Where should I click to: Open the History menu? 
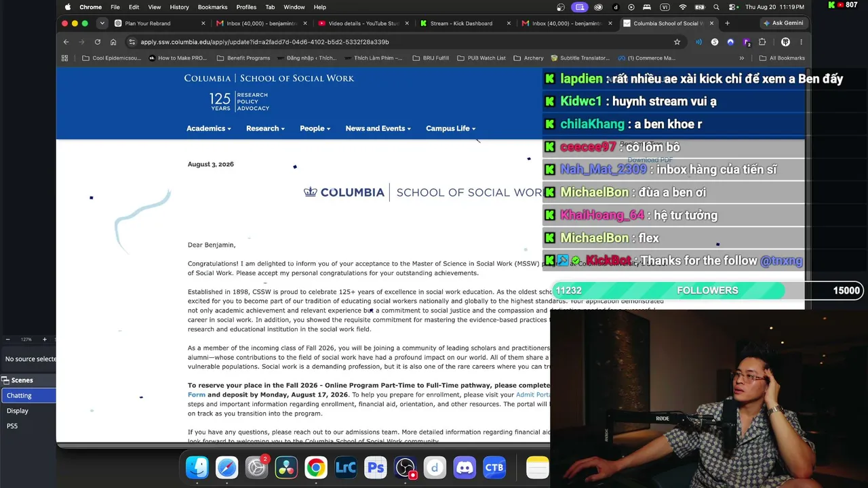point(179,7)
